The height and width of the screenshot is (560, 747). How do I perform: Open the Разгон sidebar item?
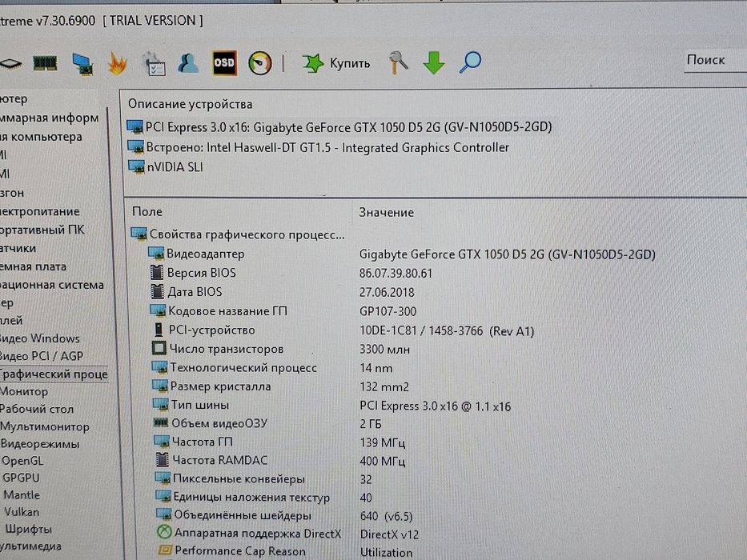coord(12,194)
